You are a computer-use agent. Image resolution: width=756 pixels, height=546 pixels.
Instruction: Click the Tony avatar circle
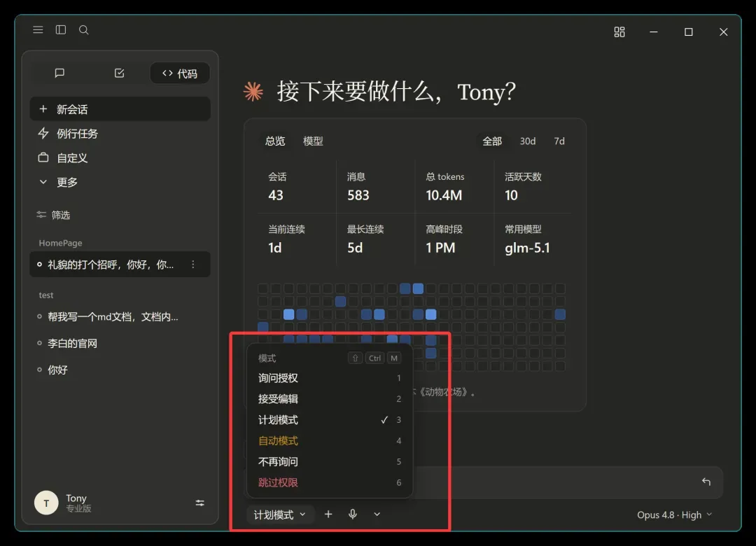tap(46, 503)
